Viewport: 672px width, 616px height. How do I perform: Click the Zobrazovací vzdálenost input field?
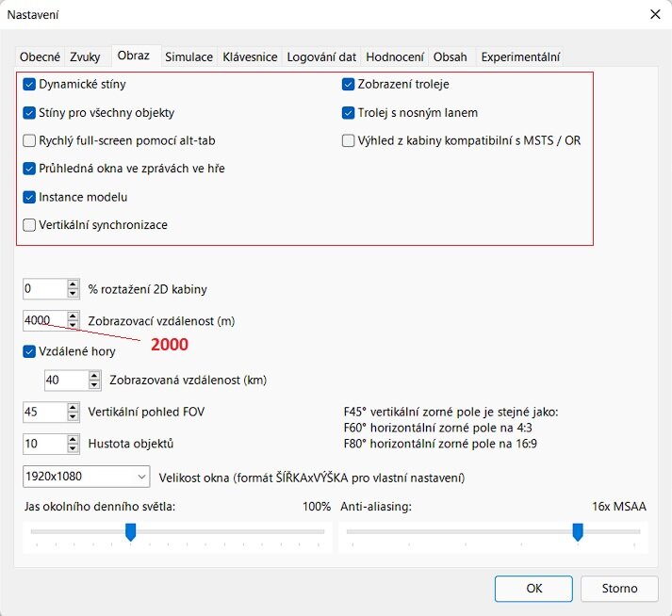43,320
